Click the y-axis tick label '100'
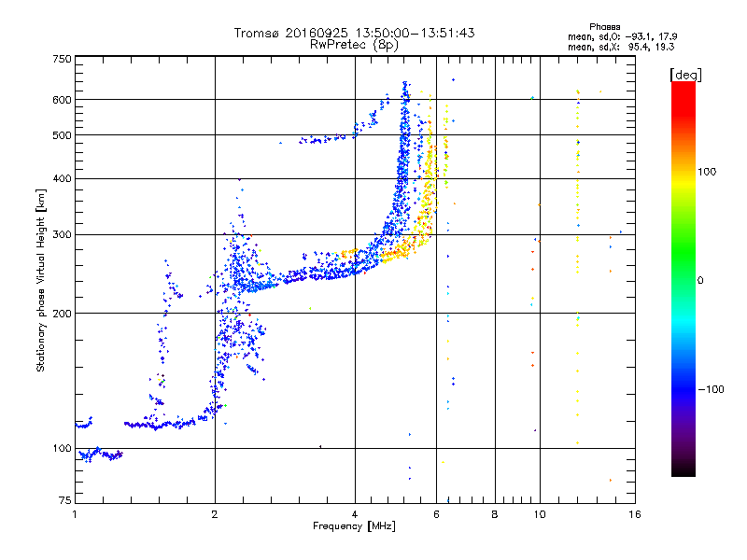Screen dimensions: 747x560 coord(62,448)
